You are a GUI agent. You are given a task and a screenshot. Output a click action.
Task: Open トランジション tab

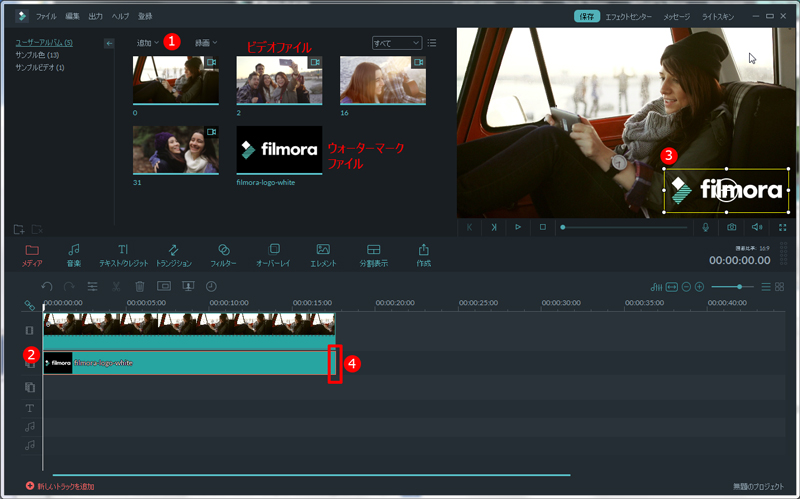click(173, 255)
